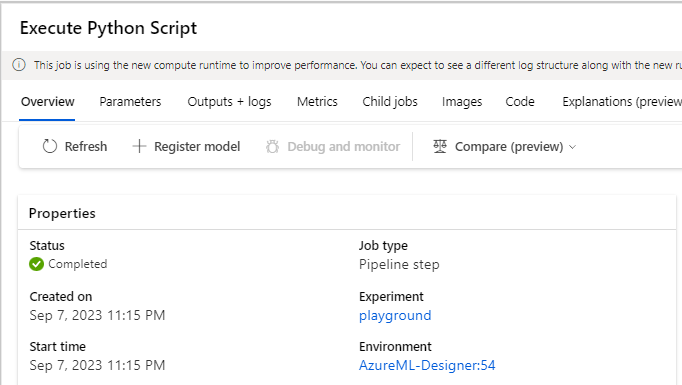Open the Explanations (preview) tab
This screenshot has width=682, height=385.
[x=622, y=102]
